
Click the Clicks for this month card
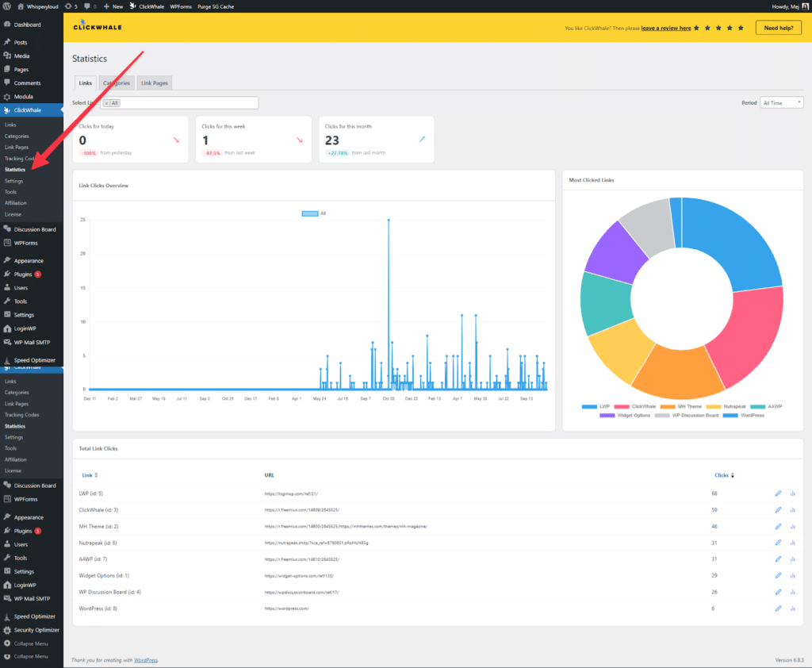click(377, 140)
